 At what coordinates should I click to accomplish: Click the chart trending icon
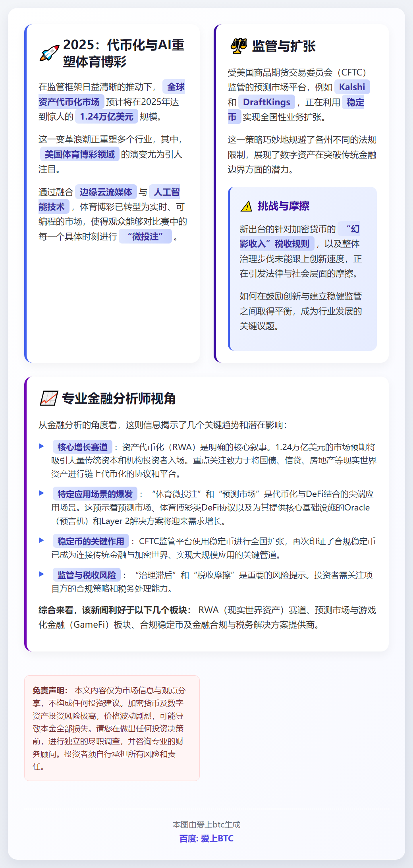point(49,398)
